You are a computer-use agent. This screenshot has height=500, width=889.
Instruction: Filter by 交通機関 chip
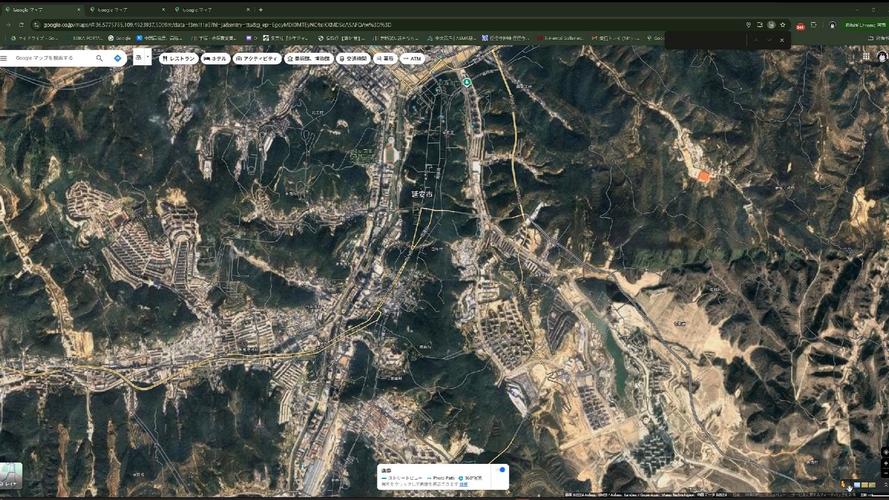pyautogui.click(x=353, y=59)
